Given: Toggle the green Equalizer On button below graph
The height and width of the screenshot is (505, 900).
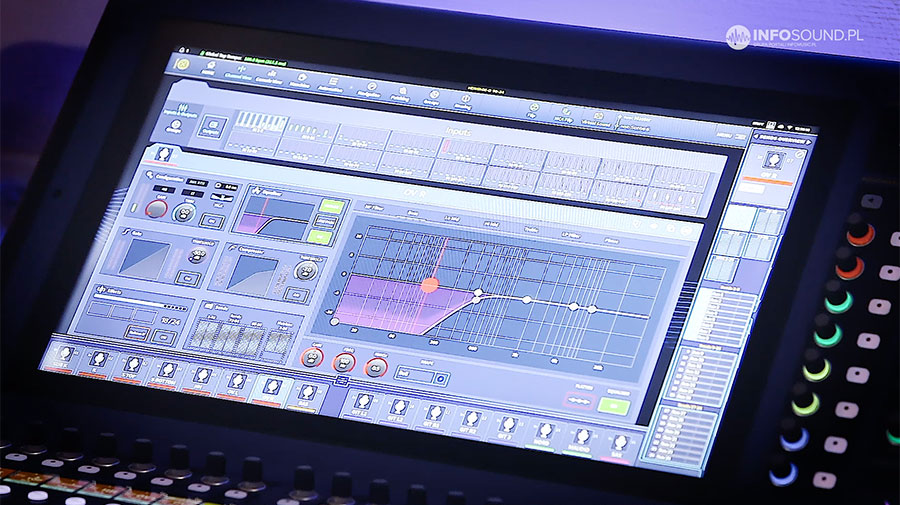Looking at the screenshot, I should (x=613, y=406).
